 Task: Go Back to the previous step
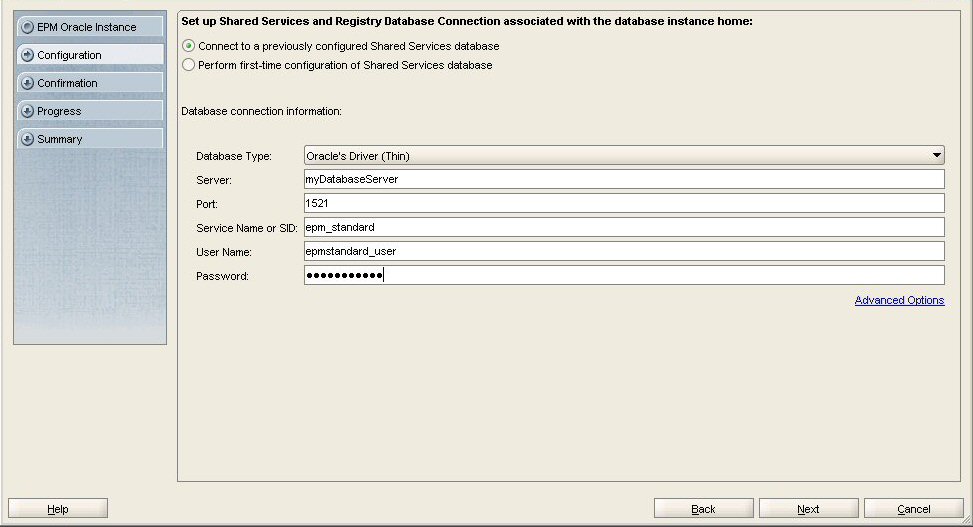[x=704, y=508]
